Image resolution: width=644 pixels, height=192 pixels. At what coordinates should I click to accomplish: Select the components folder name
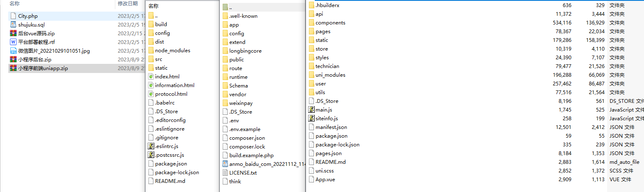tap(331, 23)
